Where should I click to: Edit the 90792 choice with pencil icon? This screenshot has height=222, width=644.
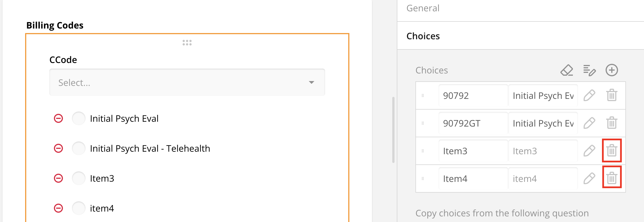pyautogui.click(x=589, y=95)
